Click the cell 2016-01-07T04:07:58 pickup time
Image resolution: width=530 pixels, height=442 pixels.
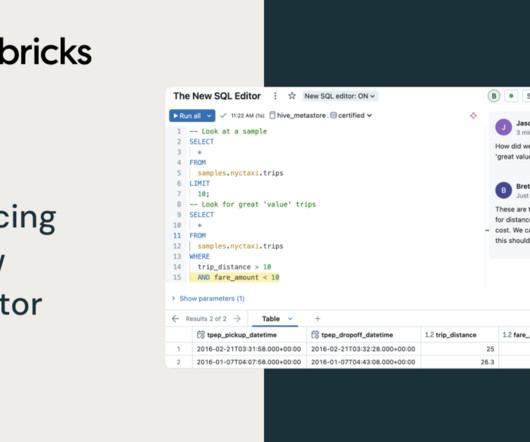point(249,362)
